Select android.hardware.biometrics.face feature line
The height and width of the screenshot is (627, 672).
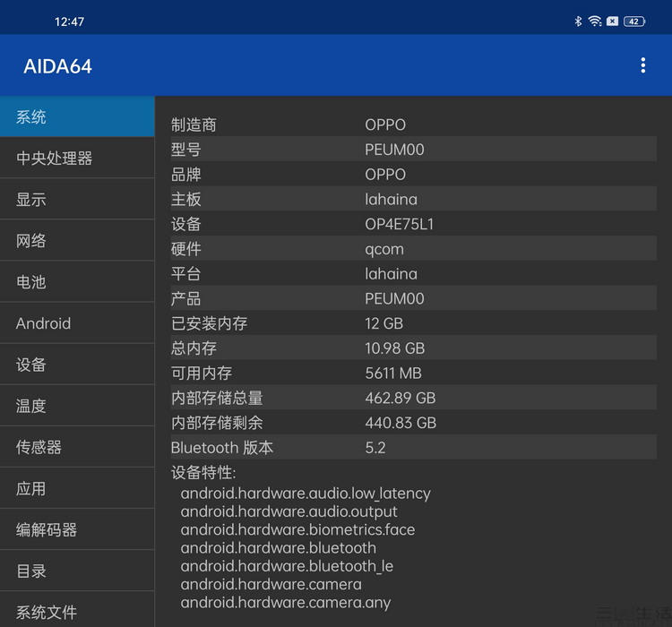297,529
